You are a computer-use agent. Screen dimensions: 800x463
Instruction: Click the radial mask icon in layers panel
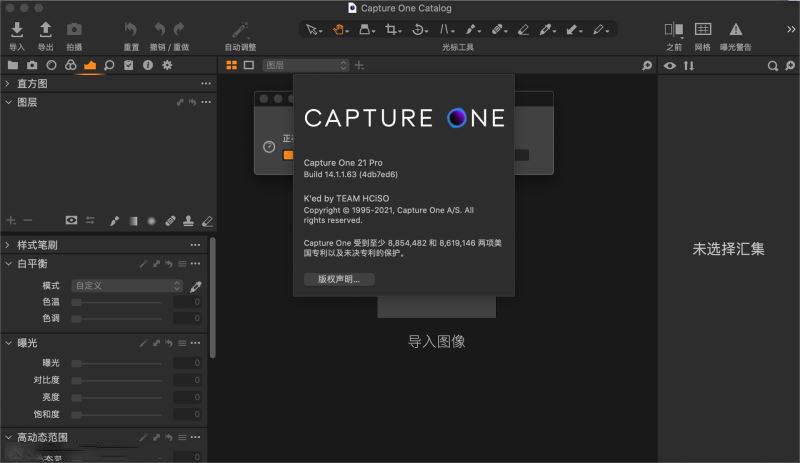152,221
